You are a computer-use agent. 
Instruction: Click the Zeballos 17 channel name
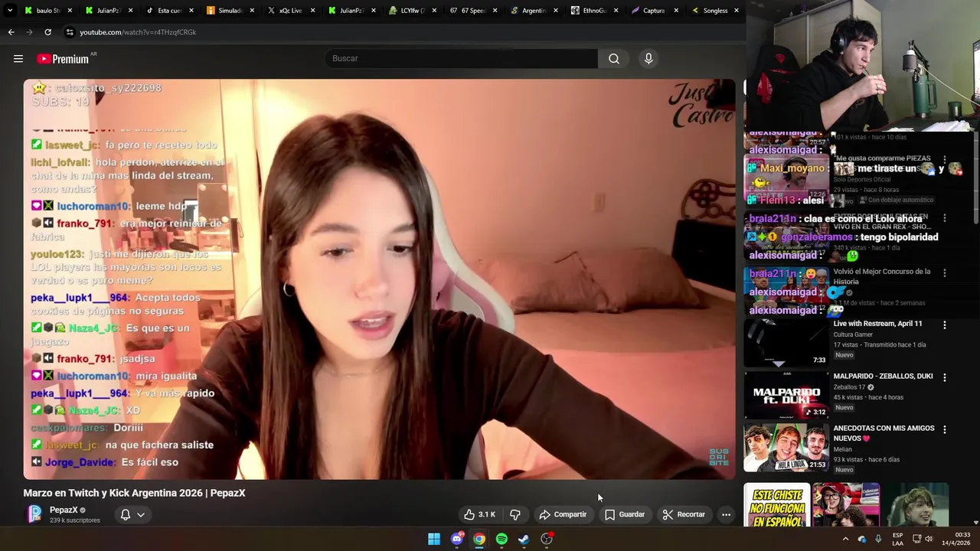pos(849,387)
